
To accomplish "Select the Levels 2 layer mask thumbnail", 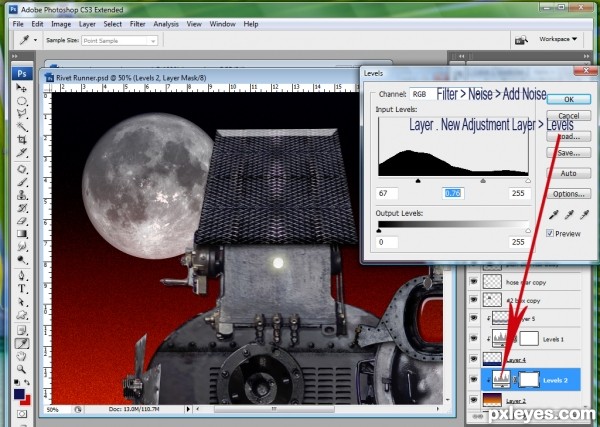I will pyautogui.click(x=529, y=380).
